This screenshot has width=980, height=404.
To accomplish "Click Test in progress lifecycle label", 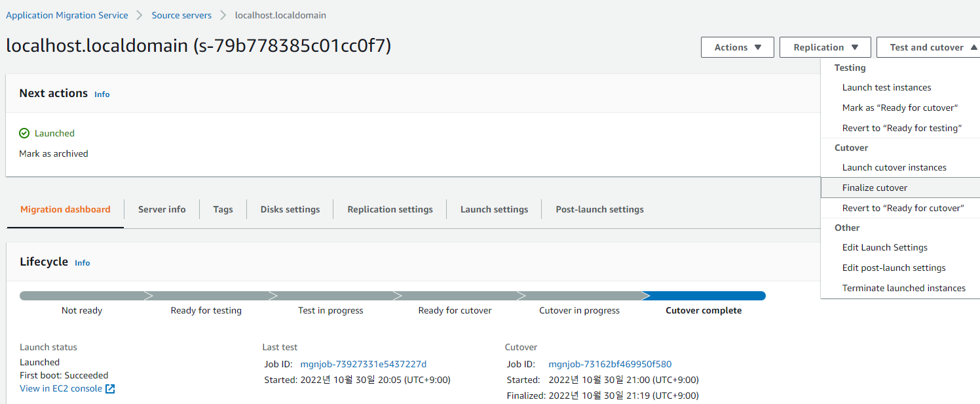I will pyautogui.click(x=330, y=310).
